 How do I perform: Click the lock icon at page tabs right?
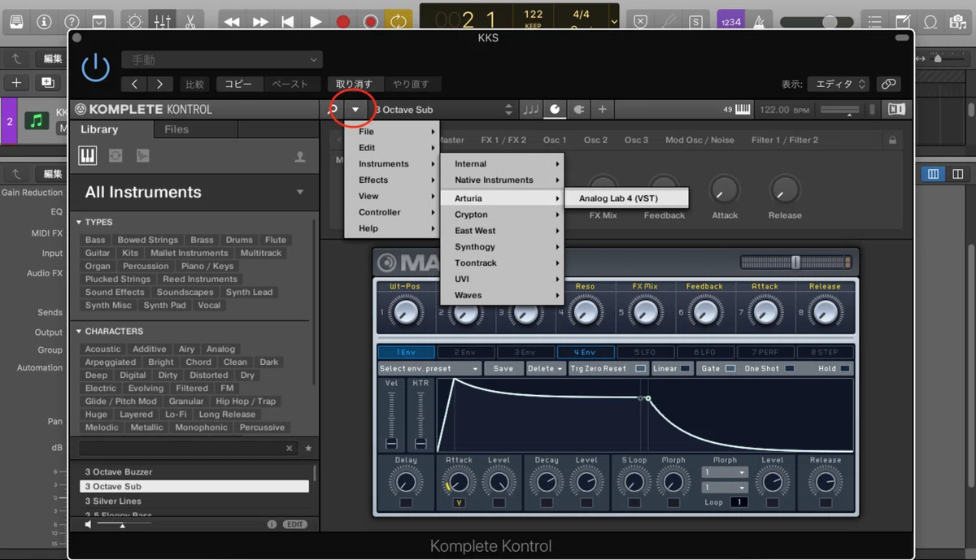click(x=892, y=140)
